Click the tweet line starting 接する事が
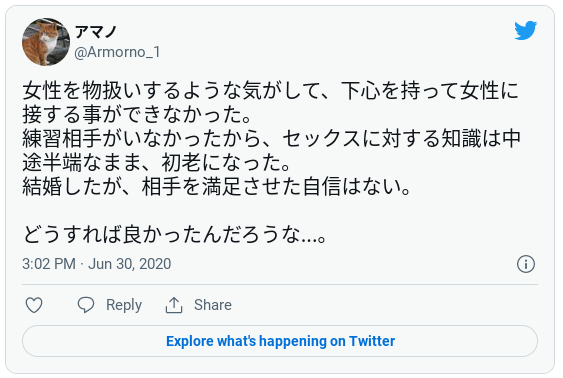563x378 pixels. click(x=136, y=115)
